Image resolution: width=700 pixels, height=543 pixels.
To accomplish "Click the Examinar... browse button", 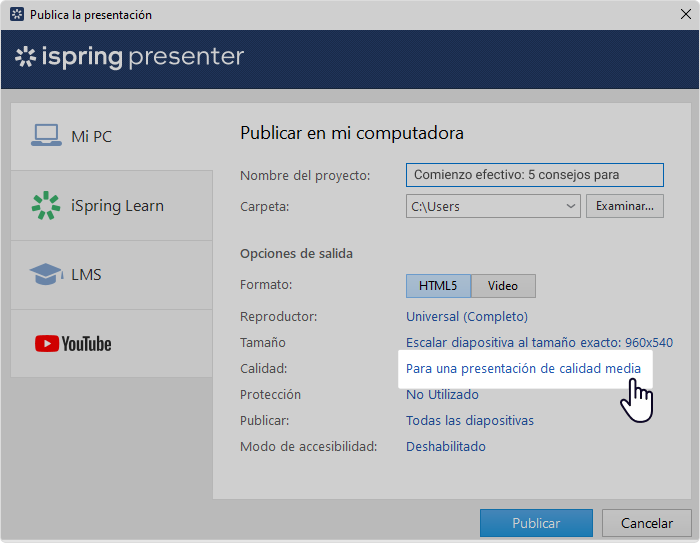I will (x=625, y=206).
